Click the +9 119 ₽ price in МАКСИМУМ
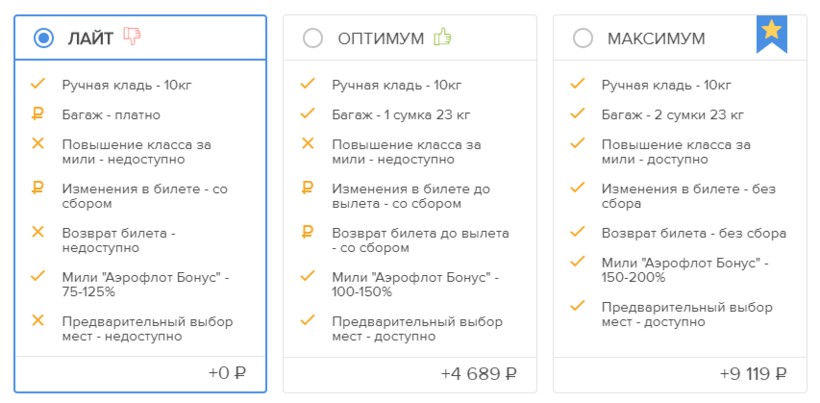The image size is (820, 403). click(752, 374)
